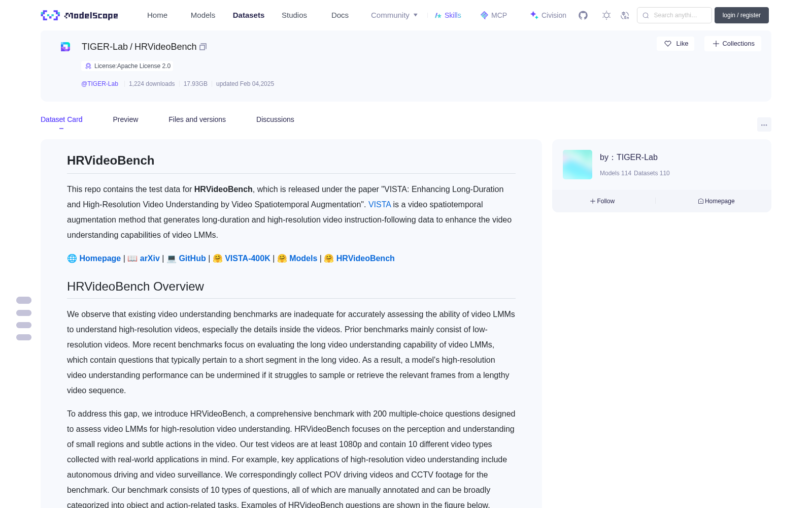Toggle the light/dark theme sun icon

(x=606, y=15)
